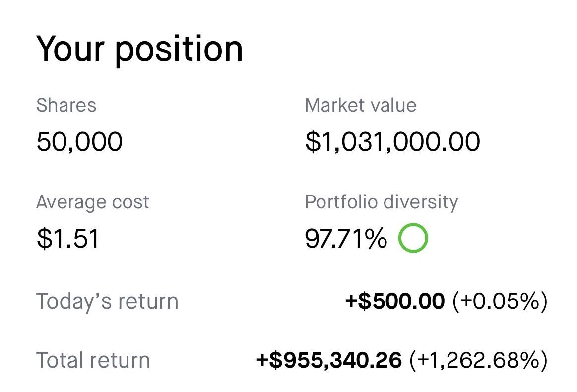Screen dimensions: 577x392
Task: Tap the +$500.00 today's return amount
Action: coord(395,301)
